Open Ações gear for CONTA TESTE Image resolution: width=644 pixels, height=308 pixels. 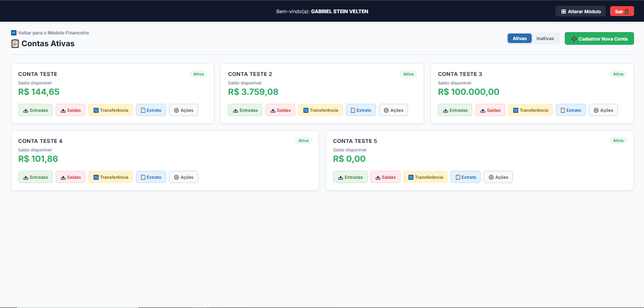pyautogui.click(x=184, y=110)
